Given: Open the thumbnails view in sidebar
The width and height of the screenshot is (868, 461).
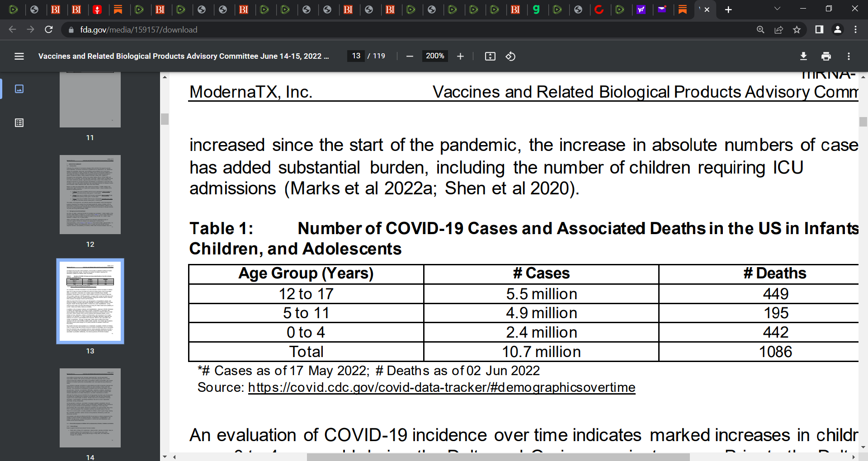Looking at the screenshot, I should pos(19,89).
